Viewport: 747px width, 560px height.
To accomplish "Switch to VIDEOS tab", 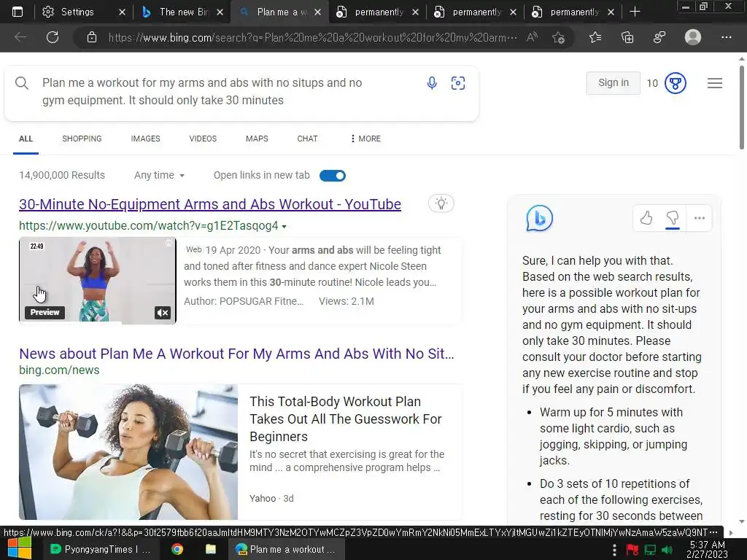I will click(203, 139).
